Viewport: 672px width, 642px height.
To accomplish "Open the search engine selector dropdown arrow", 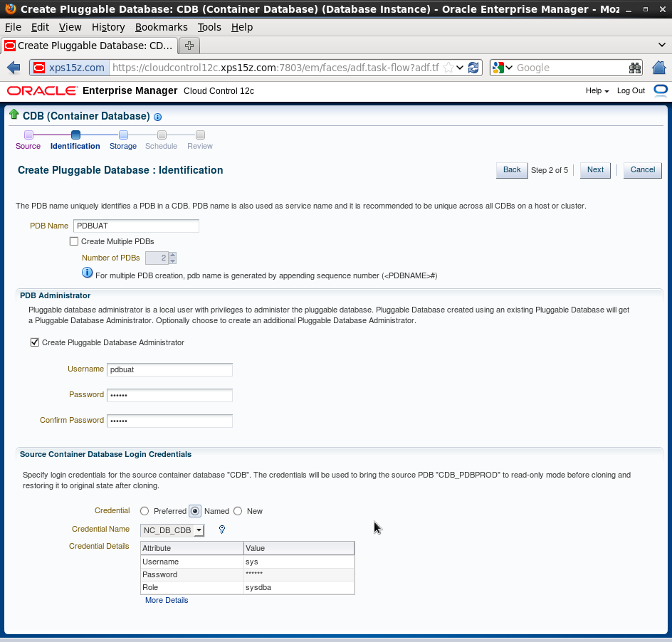I will pyautogui.click(x=509, y=68).
